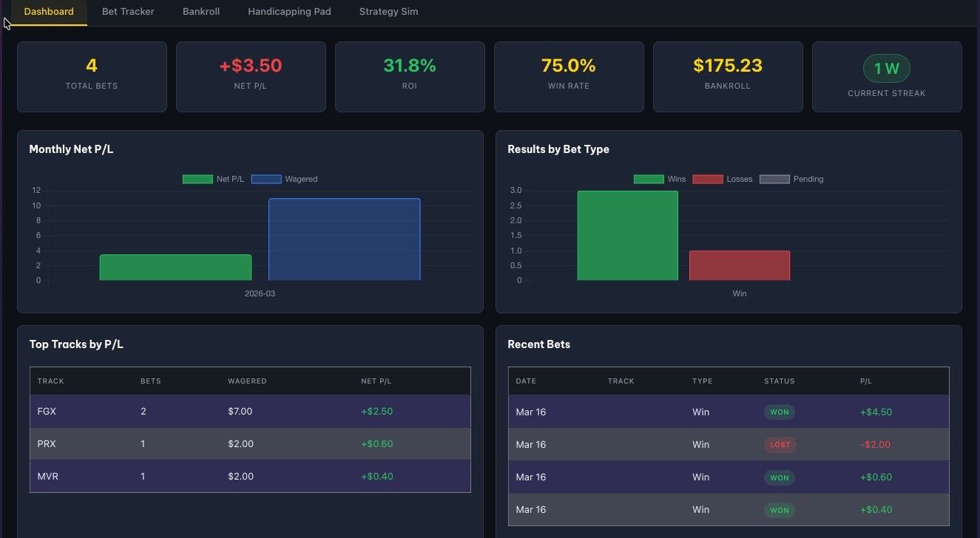Image resolution: width=980 pixels, height=538 pixels.
Task: Hide the Wins series via legend
Action: point(660,179)
